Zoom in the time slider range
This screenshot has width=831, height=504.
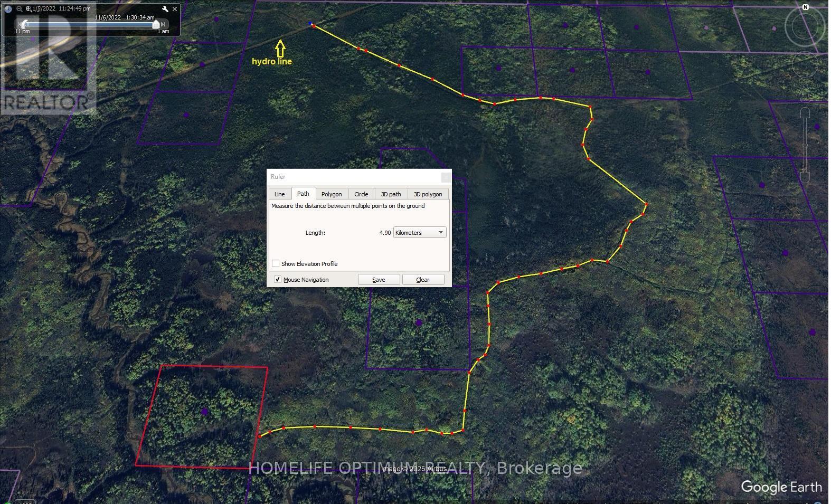28,9
